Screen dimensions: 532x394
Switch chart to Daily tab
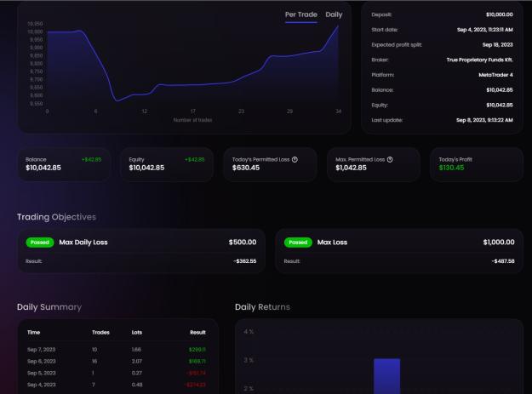pos(334,14)
